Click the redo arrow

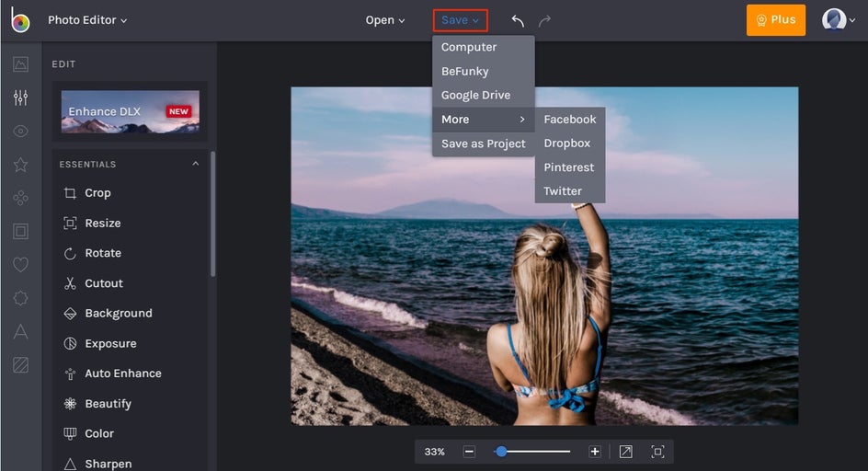544,20
